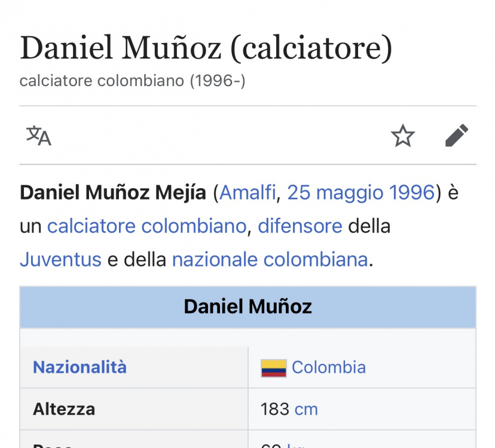Image resolution: width=495 pixels, height=448 pixels.
Task: Open the 25 maggio link
Action: point(335,193)
